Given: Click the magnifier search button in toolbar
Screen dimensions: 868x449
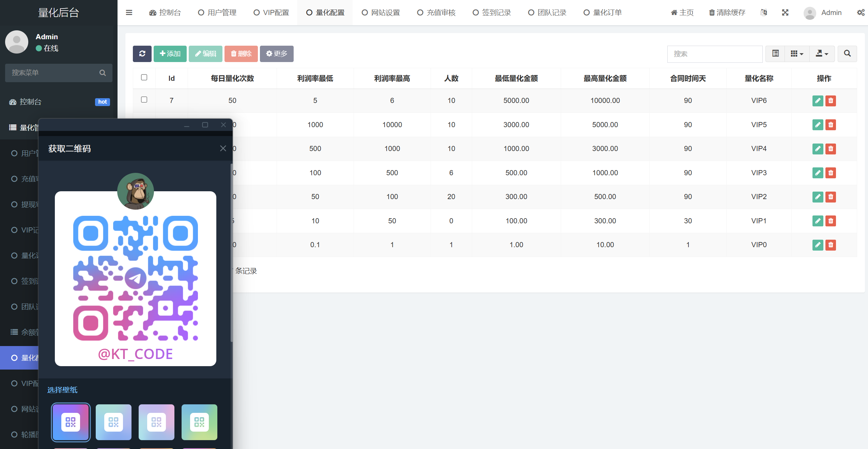Looking at the screenshot, I should click(847, 54).
